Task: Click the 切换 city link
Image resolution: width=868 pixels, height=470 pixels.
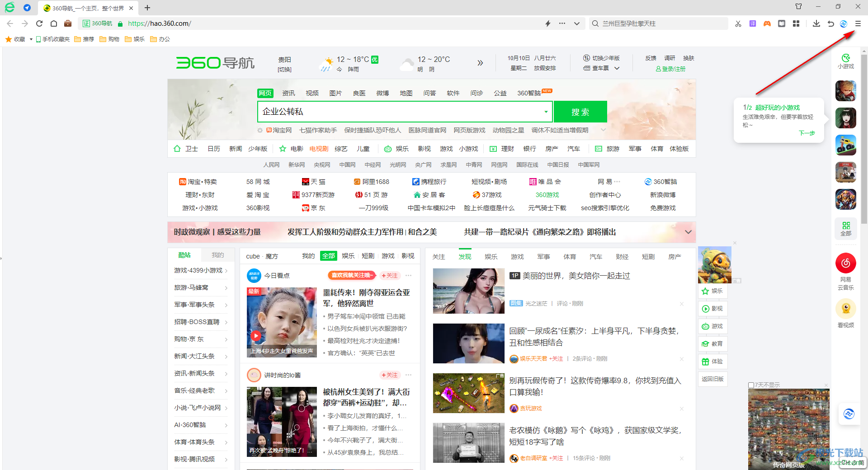Action: (284, 70)
